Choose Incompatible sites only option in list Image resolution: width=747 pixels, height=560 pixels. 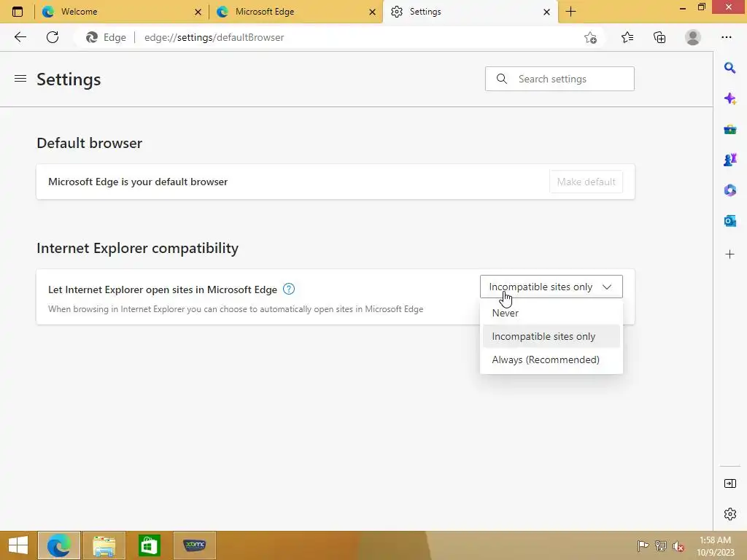click(x=551, y=336)
